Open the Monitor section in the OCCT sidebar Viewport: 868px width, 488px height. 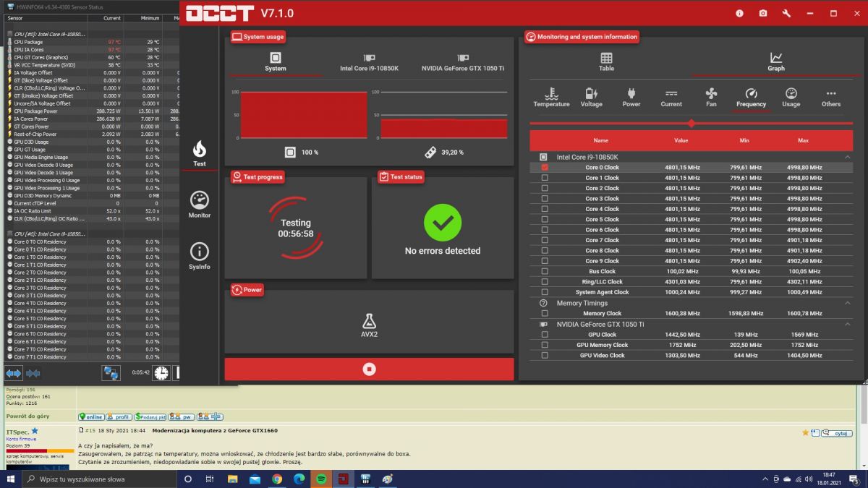pyautogui.click(x=199, y=204)
